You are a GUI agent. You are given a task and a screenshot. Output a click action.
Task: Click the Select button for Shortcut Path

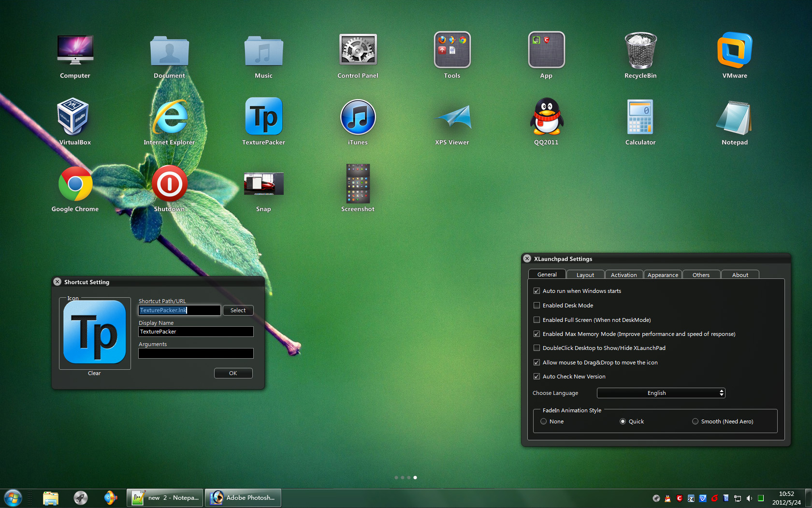[238, 310]
